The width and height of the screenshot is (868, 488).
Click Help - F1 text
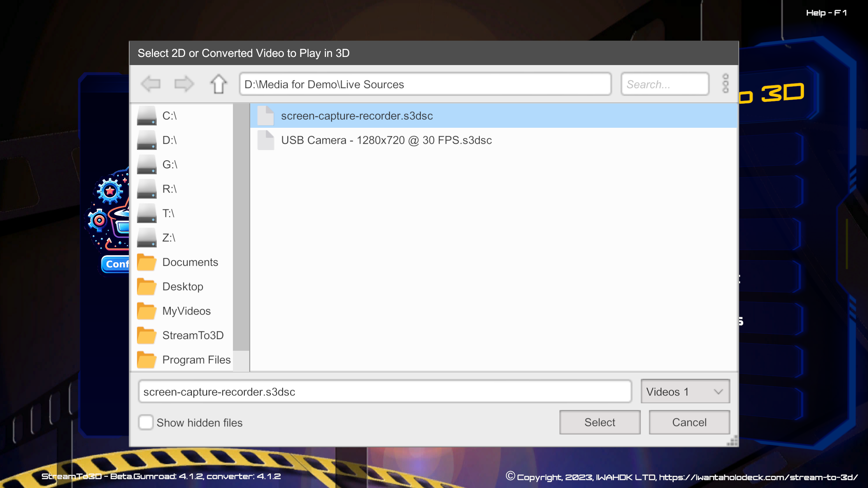[826, 13]
